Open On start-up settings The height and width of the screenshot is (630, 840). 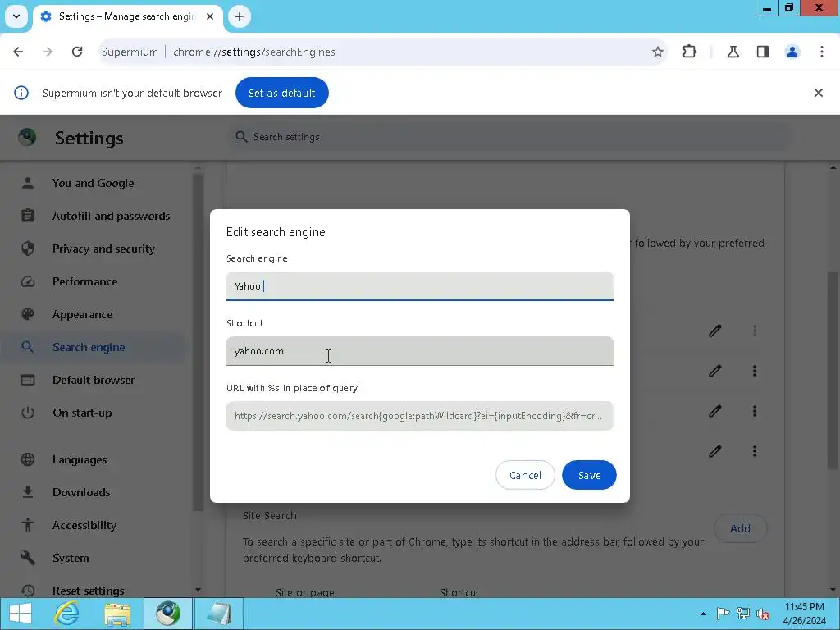pos(82,413)
